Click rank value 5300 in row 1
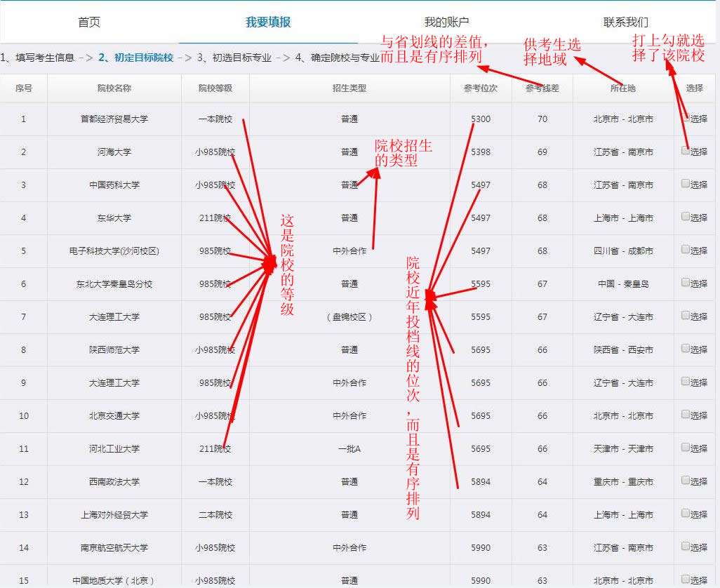The image size is (720, 588). pos(481,119)
